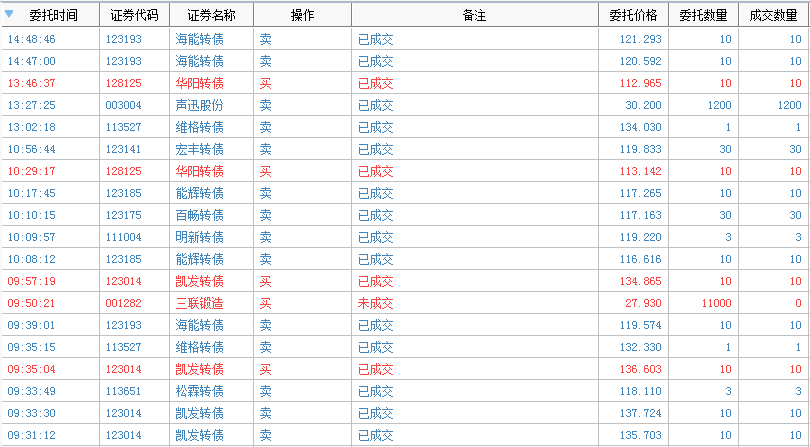This screenshot has width=810, height=447.
Task: Click the price 135.703
Action: tap(641, 435)
